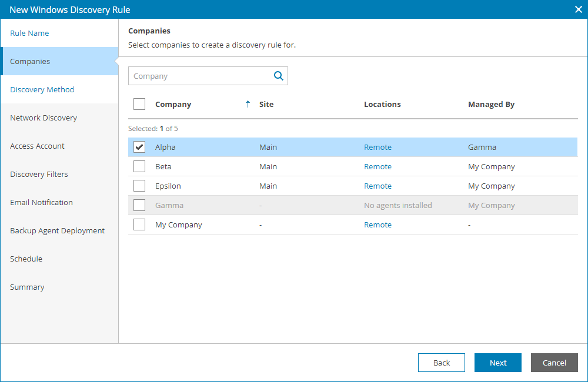Click the Cancel button
This screenshot has width=588, height=382.
[554, 363]
